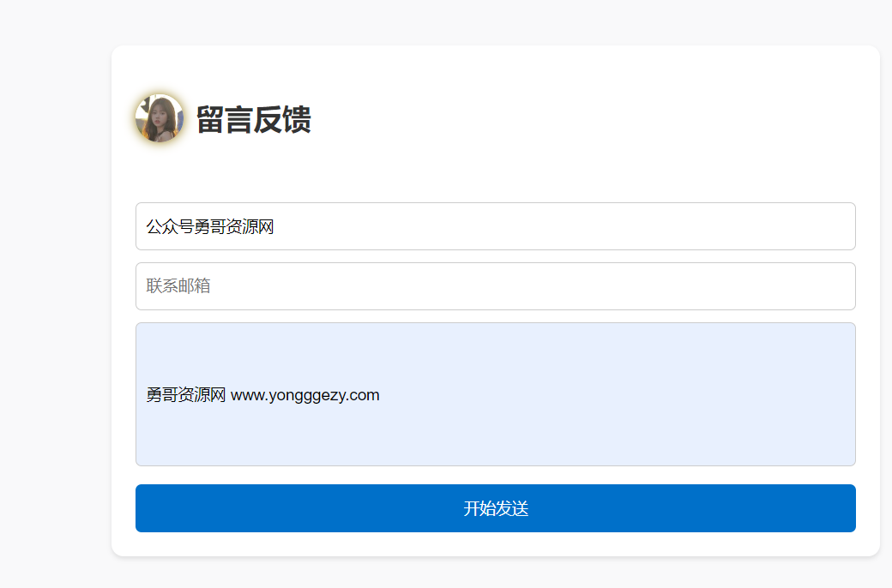Click the 留言反馈 heading text

tap(254, 119)
